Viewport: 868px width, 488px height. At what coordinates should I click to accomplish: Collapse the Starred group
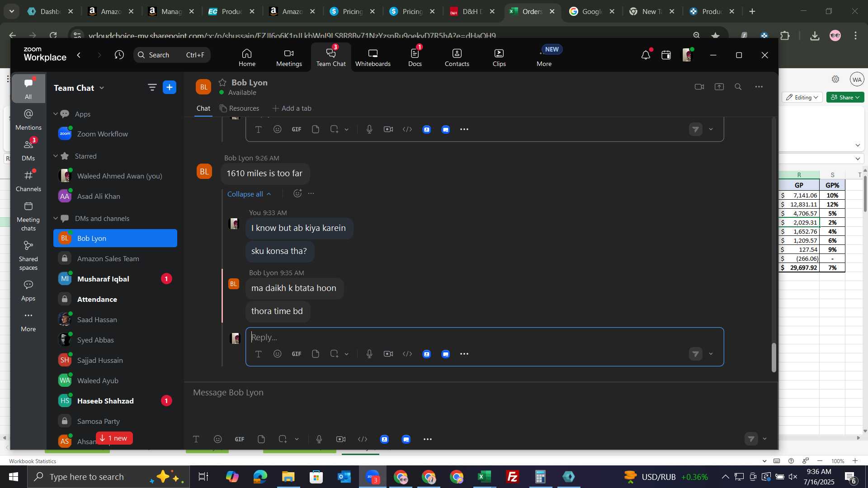coord(56,156)
